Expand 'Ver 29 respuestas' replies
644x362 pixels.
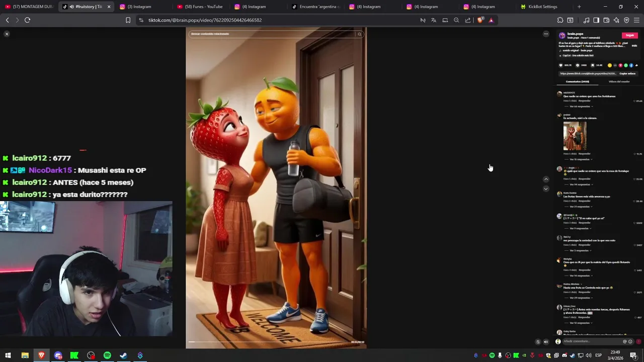[x=580, y=298]
